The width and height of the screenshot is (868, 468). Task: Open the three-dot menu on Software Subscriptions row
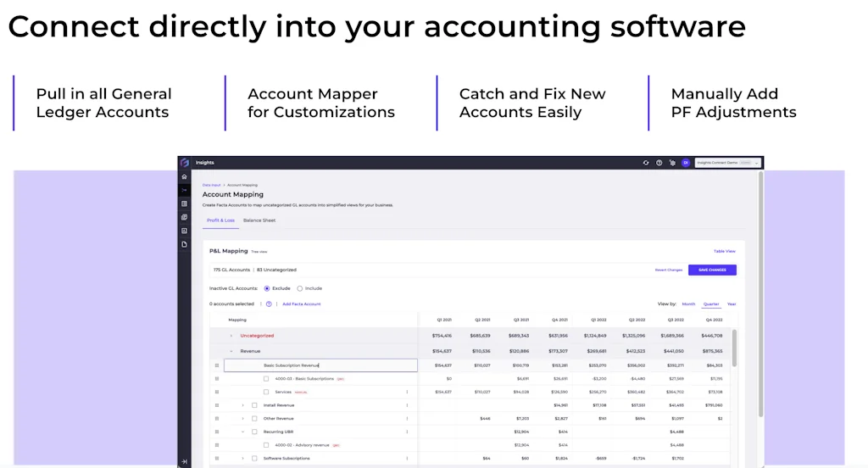click(x=407, y=459)
